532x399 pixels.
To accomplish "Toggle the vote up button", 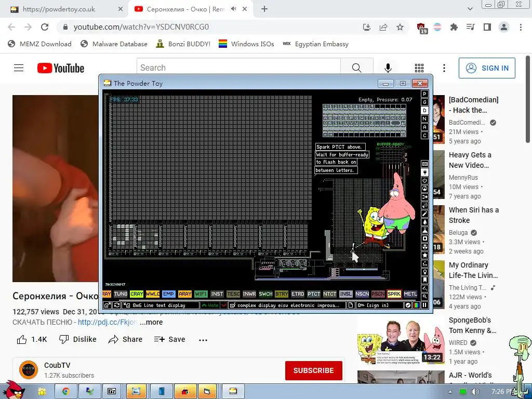I will tap(210, 305).
